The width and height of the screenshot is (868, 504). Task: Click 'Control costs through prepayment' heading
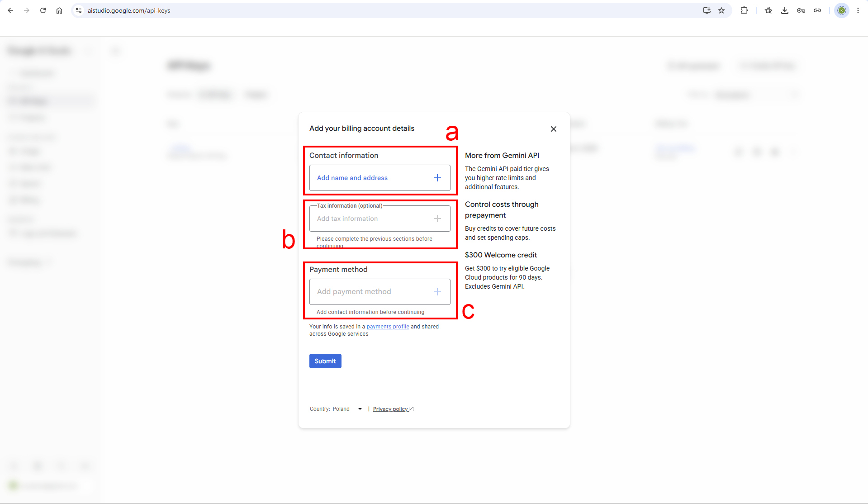502,210
